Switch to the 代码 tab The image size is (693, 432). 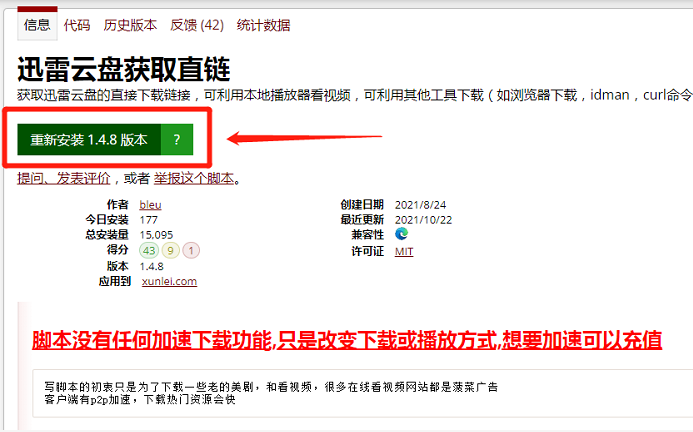76,23
